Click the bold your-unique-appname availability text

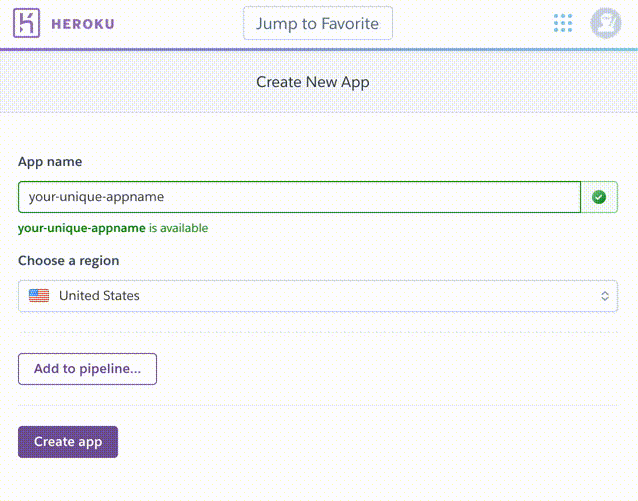click(x=82, y=228)
